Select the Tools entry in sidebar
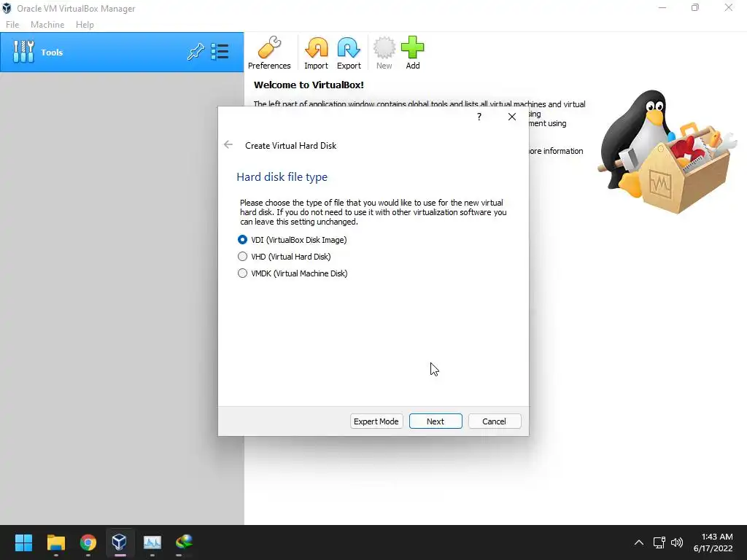Viewport: 747px width, 560px height. [x=122, y=52]
